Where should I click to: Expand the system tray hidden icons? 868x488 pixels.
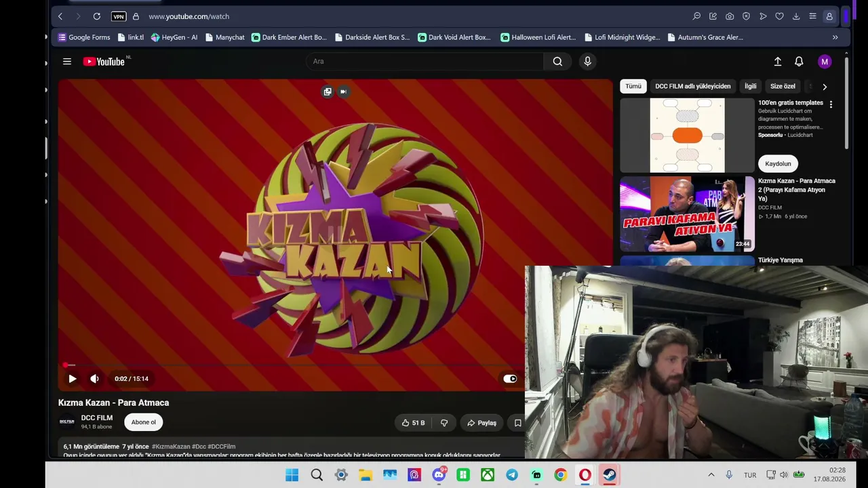coord(711,475)
